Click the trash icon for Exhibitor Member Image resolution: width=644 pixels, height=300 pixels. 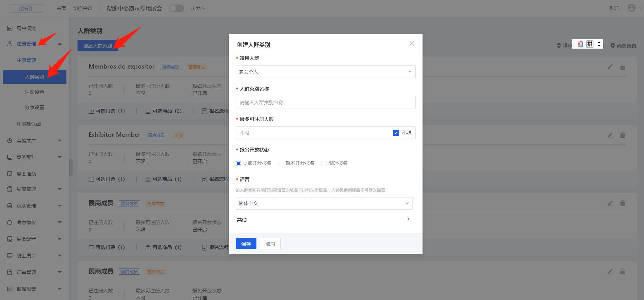pyautogui.click(x=622, y=135)
